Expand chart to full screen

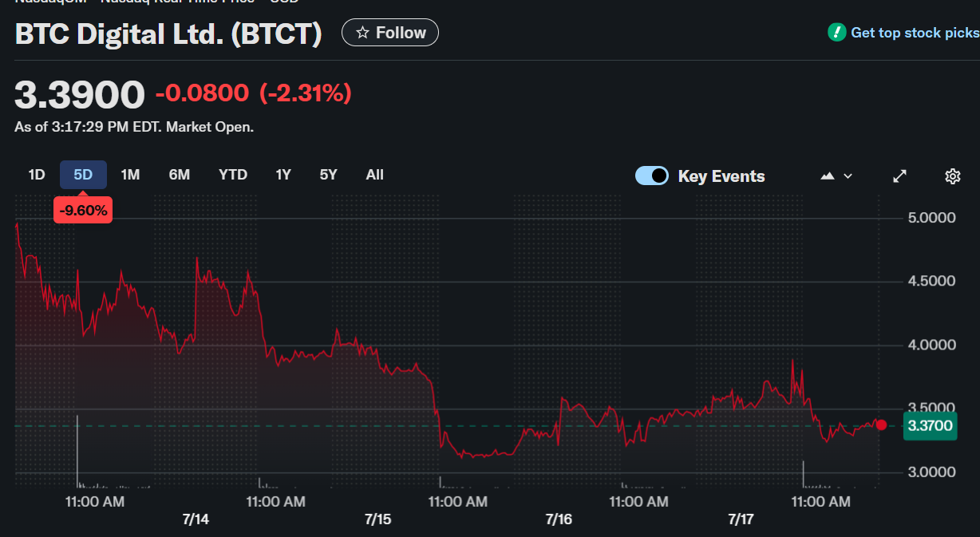coord(899,176)
